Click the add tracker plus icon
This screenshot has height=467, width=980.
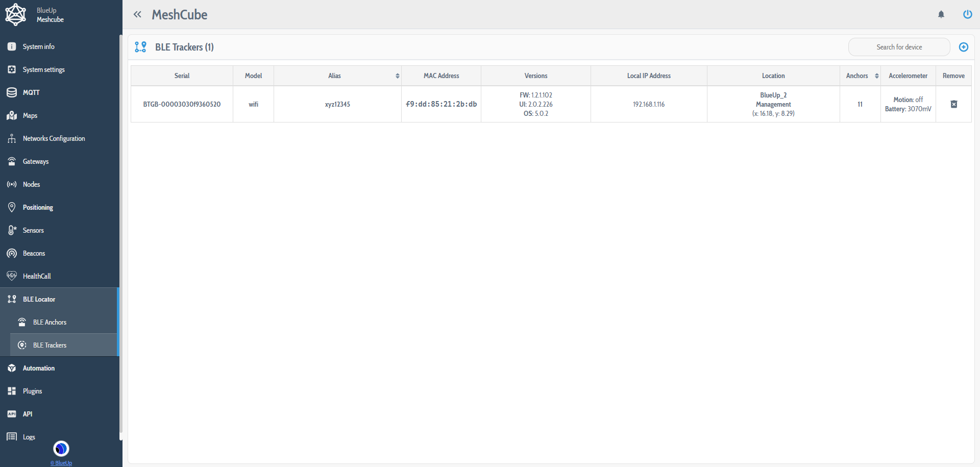coord(964,47)
